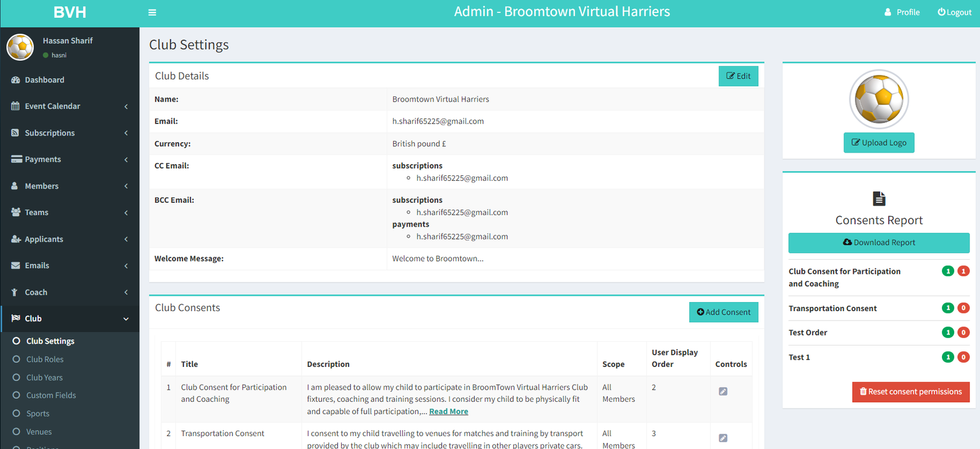980x449 pixels.
Task: Open the Profile user icon link
Action: pyautogui.click(x=888, y=12)
